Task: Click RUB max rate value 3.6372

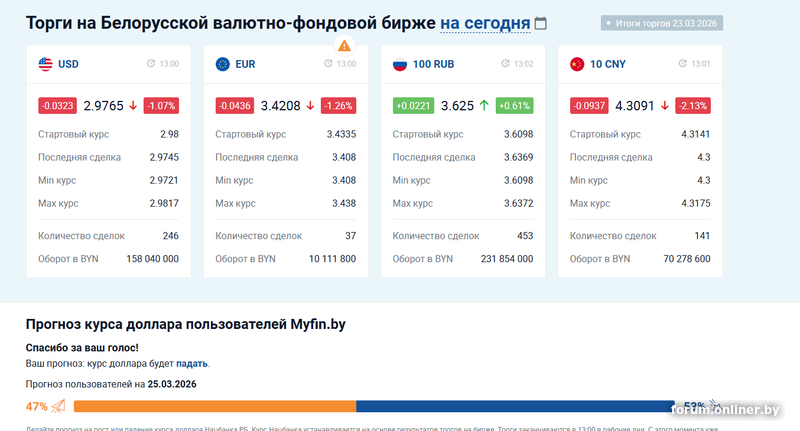Action: (518, 203)
